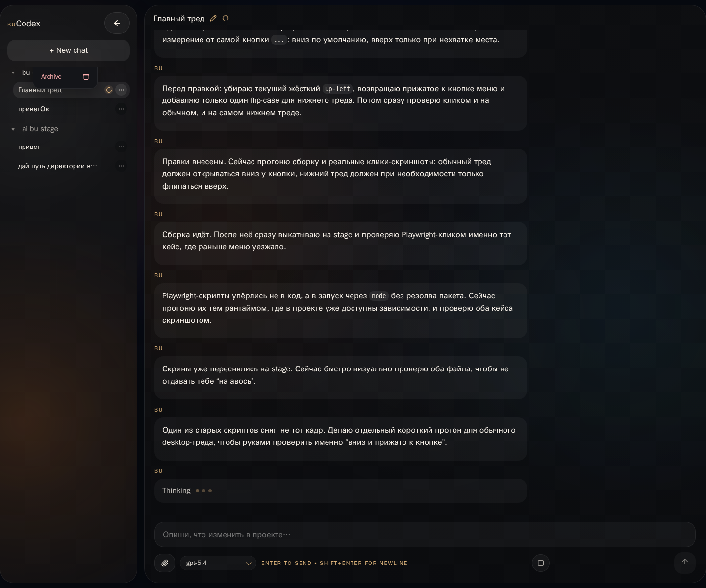
Task: Open the three-dot menu for приветОк
Action: point(121,109)
